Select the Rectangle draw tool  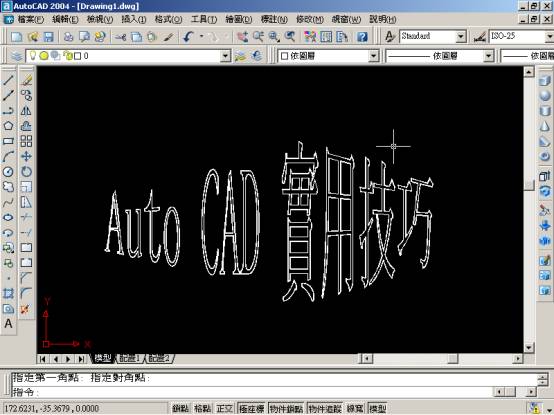click(x=8, y=141)
